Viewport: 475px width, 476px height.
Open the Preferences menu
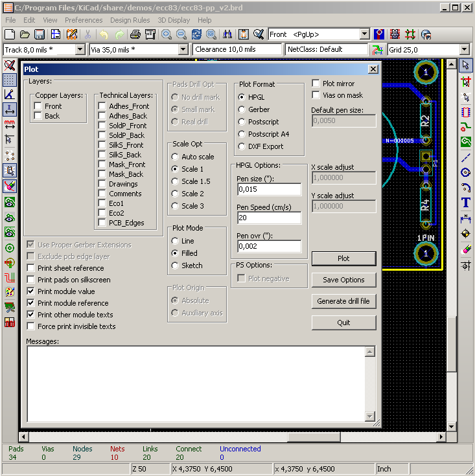click(84, 20)
